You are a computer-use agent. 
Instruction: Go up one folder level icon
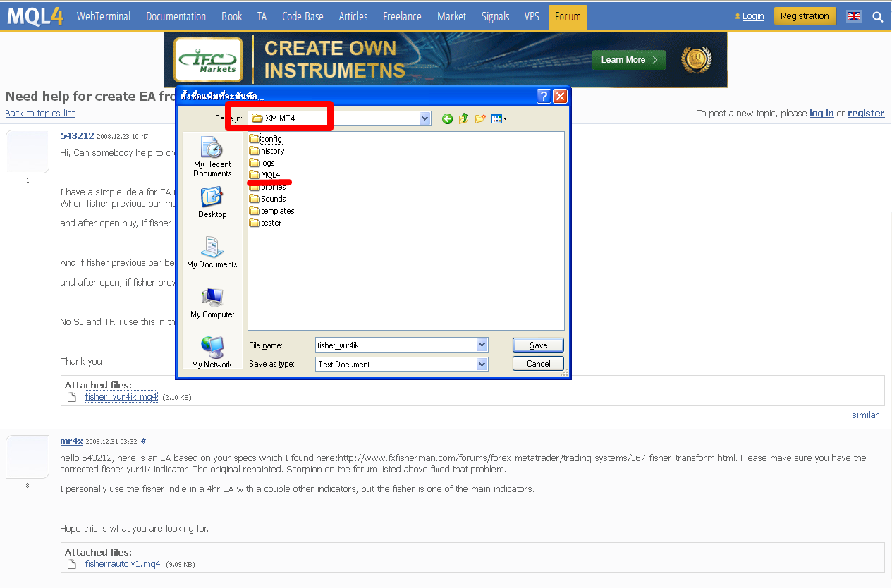coord(463,118)
